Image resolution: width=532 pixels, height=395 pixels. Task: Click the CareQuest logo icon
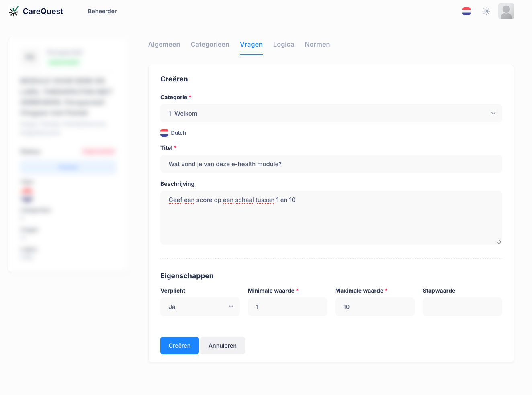point(14,11)
